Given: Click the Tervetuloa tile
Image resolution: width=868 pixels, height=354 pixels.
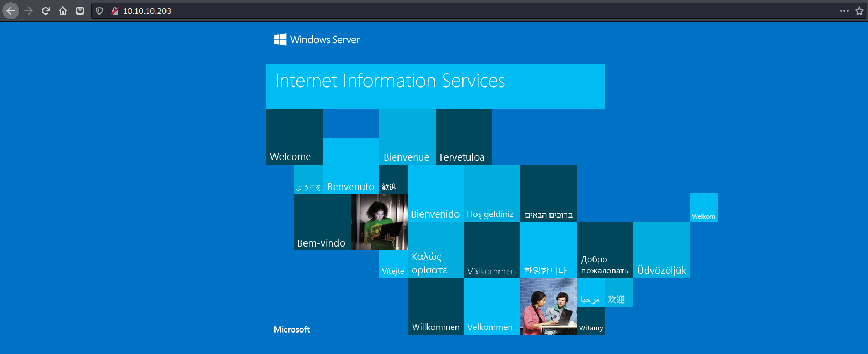Looking at the screenshot, I should pos(464,137).
